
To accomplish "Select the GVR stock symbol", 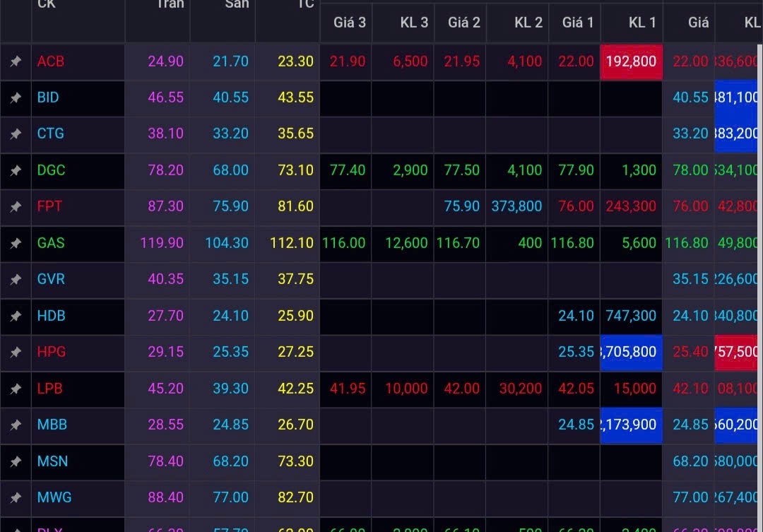I will [51, 279].
